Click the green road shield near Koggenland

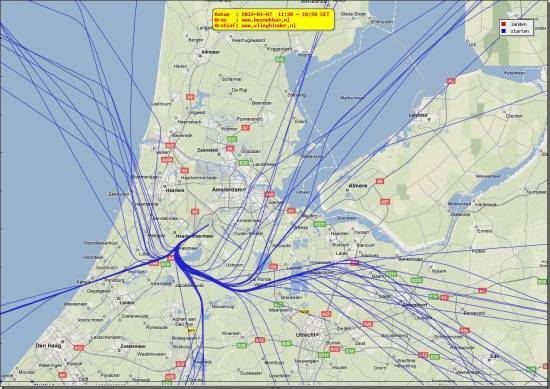280,60
